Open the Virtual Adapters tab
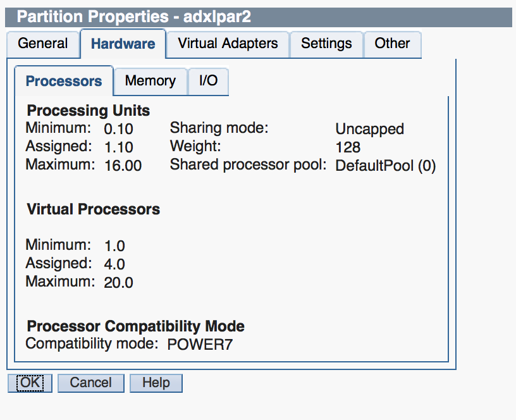This screenshot has width=516, height=420. tap(227, 44)
